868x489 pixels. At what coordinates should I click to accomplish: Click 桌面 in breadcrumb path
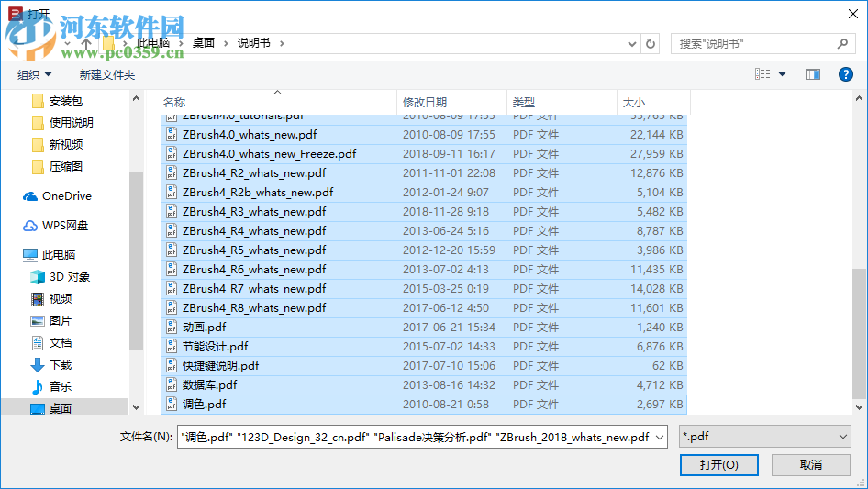pos(203,43)
